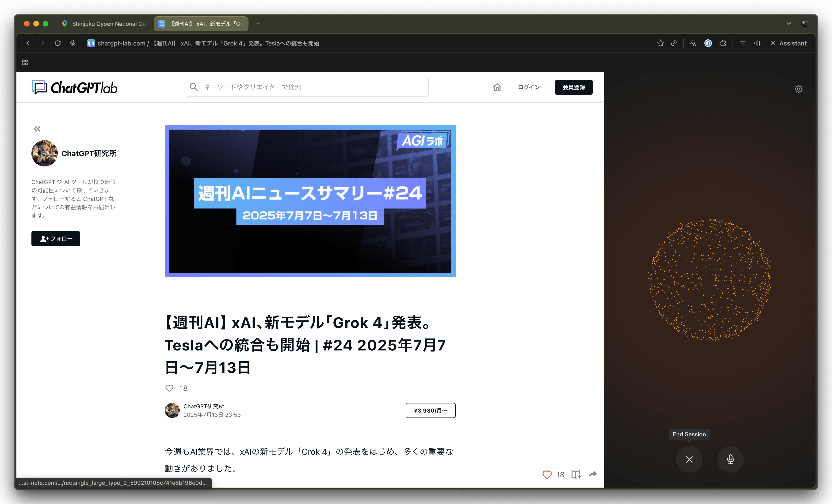Image resolution: width=832 pixels, height=504 pixels.
Task: Save article with the bookmark-plus icon
Action: (576, 475)
